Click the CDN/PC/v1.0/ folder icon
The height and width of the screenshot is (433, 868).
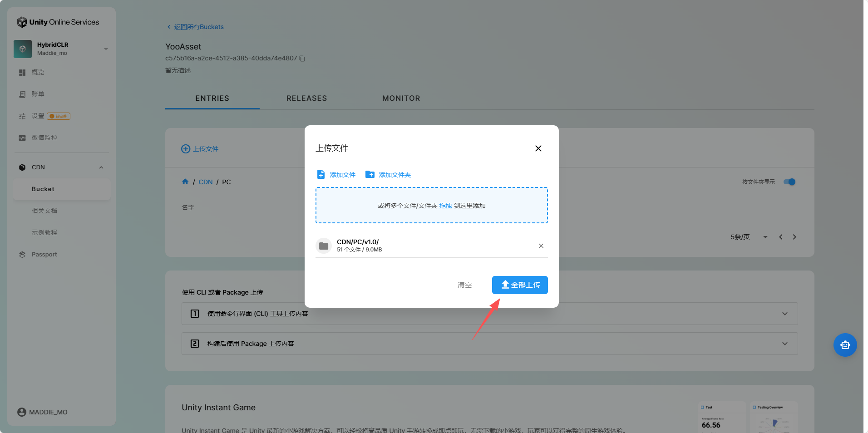coord(324,246)
